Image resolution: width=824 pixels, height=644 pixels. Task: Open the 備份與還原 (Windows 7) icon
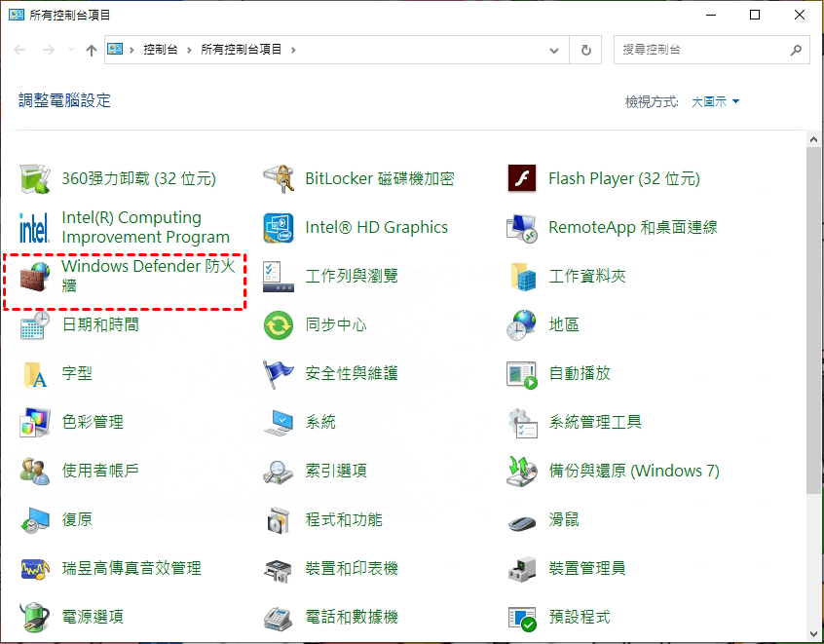coord(522,471)
